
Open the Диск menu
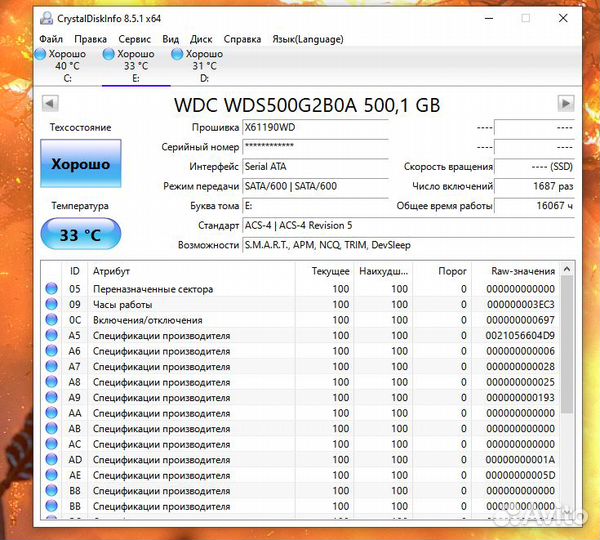(x=201, y=39)
